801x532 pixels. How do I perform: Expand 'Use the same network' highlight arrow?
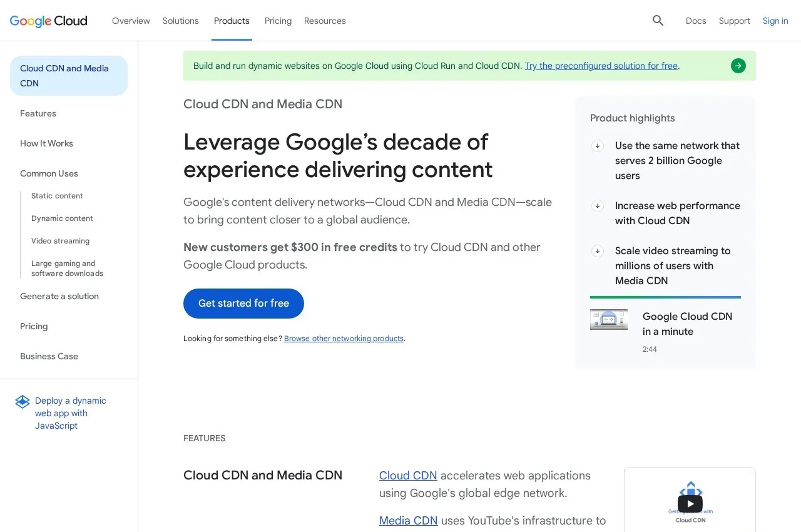pyautogui.click(x=598, y=146)
